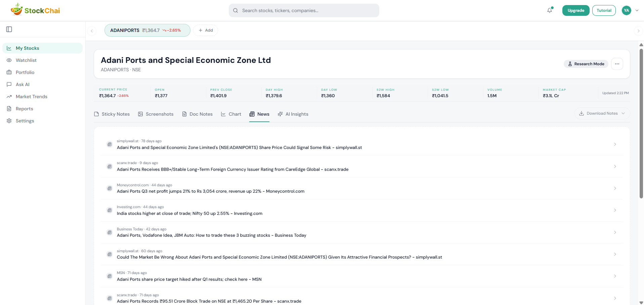644x305 pixels.
Task: Enable Research Mode
Action: (586, 64)
